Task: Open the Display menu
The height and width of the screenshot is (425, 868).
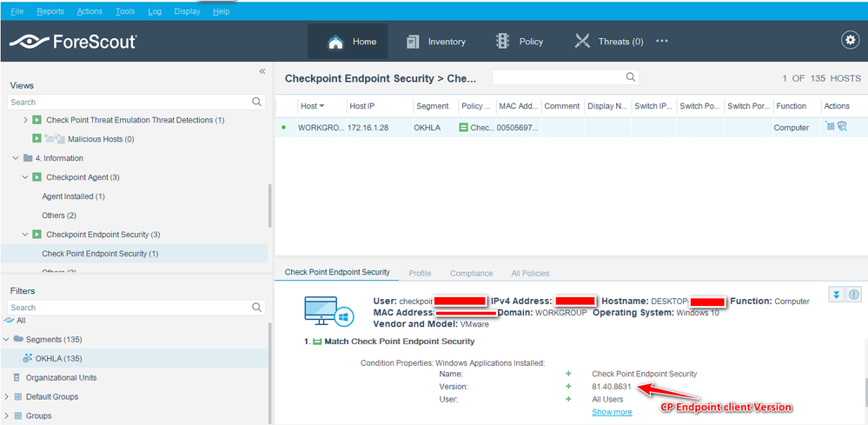Action: [x=187, y=11]
